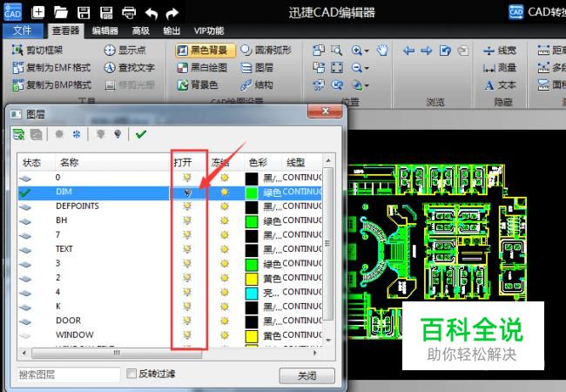Image resolution: width=566 pixels, height=392 pixels.
Task: Click cyan color swatch of layer 4
Action: click(252, 293)
